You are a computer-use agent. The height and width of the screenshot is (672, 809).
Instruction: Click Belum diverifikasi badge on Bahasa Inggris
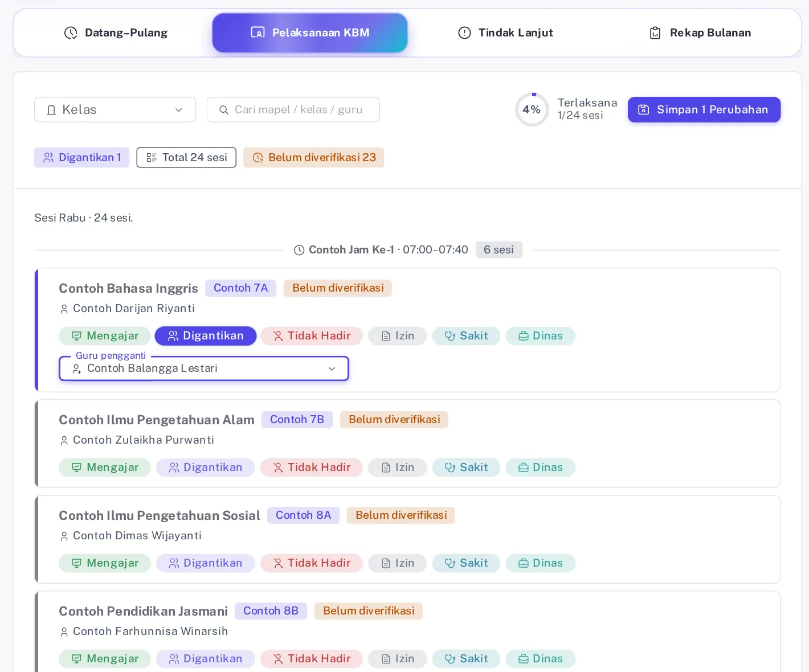pyautogui.click(x=338, y=288)
